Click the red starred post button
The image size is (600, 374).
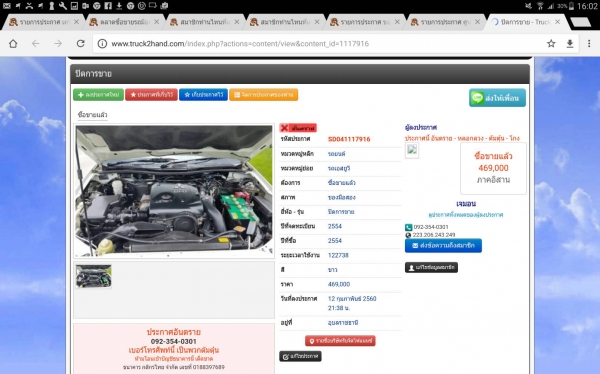coord(152,95)
